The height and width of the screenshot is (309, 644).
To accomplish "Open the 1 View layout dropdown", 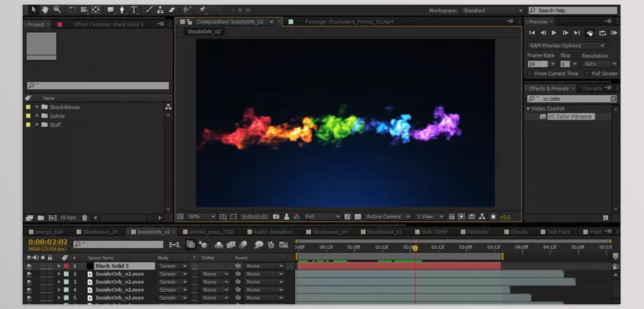I will (429, 217).
